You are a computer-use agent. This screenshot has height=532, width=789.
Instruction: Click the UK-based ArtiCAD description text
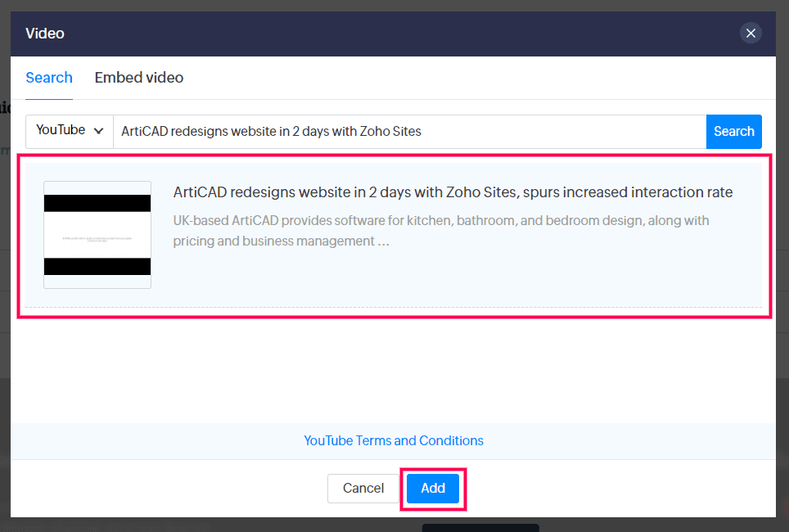pos(441,231)
